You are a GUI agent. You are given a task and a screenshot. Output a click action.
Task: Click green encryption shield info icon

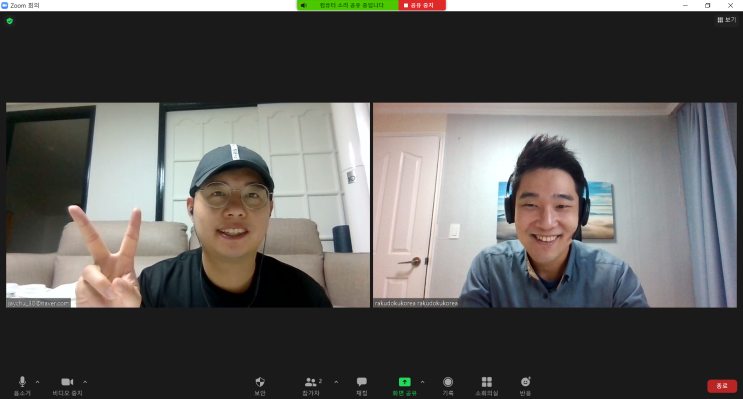9,21
